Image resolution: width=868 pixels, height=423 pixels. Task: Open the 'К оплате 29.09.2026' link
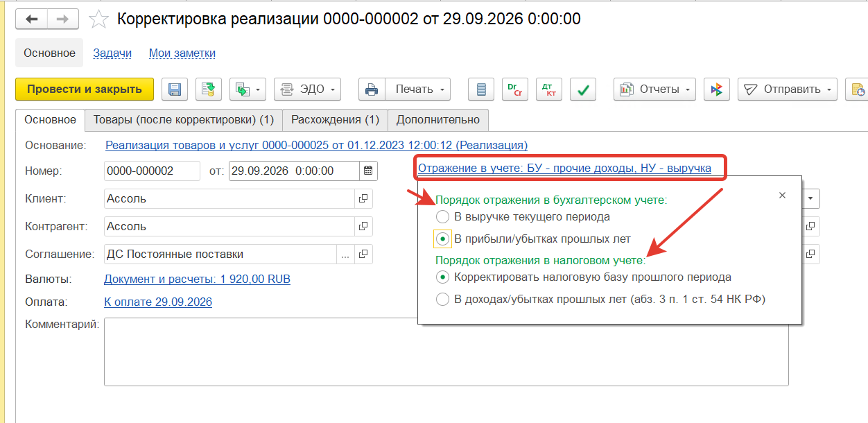[158, 302]
